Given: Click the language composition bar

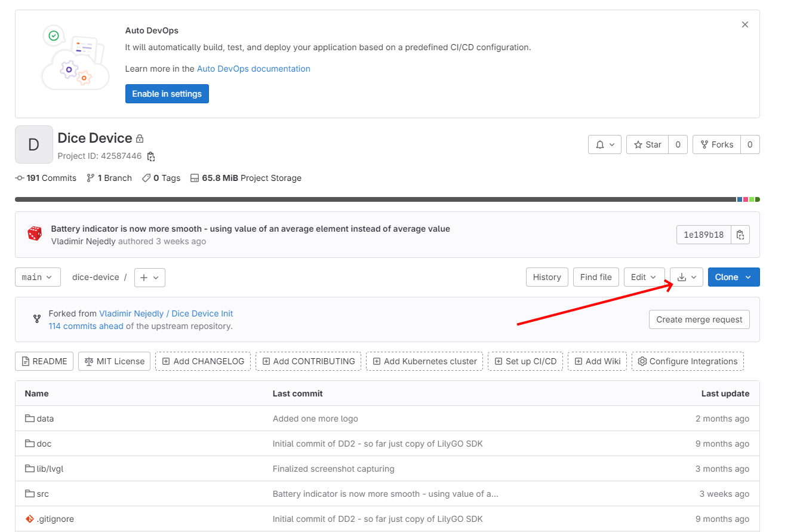Looking at the screenshot, I should [x=387, y=199].
